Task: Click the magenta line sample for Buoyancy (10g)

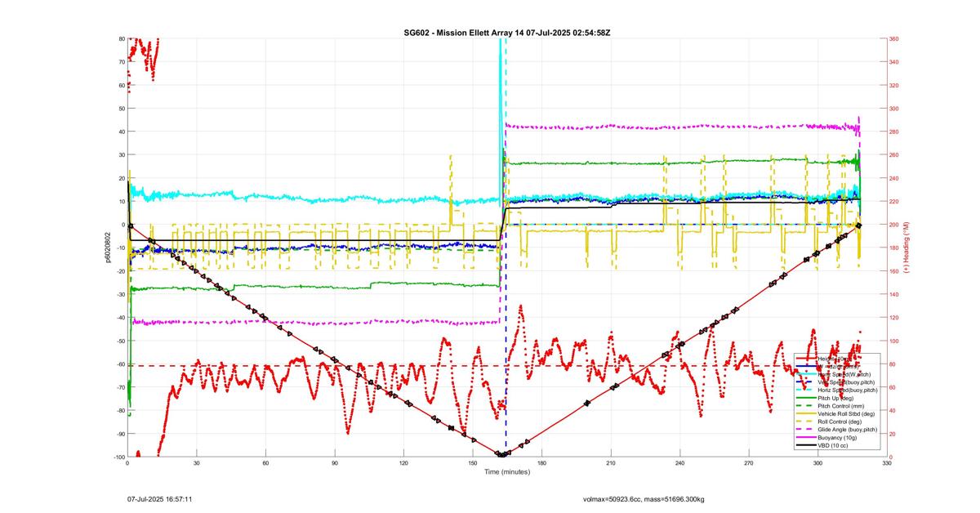Action: (x=806, y=437)
